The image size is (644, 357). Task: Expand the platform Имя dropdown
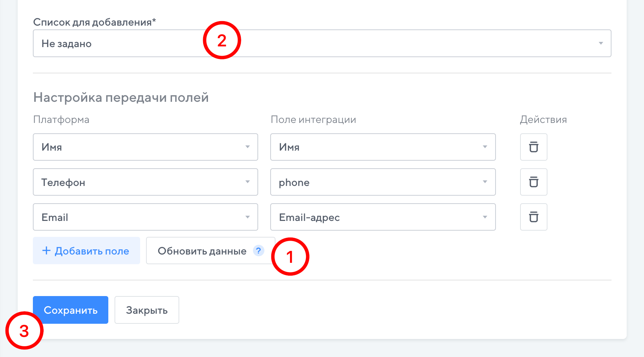[145, 147]
